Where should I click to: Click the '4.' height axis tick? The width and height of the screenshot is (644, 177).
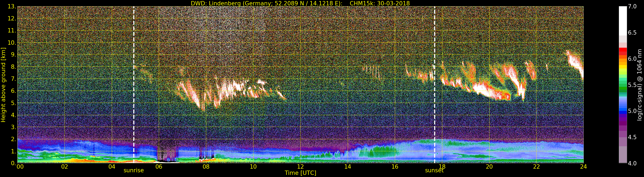pyautogui.click(x=13, y=115)
